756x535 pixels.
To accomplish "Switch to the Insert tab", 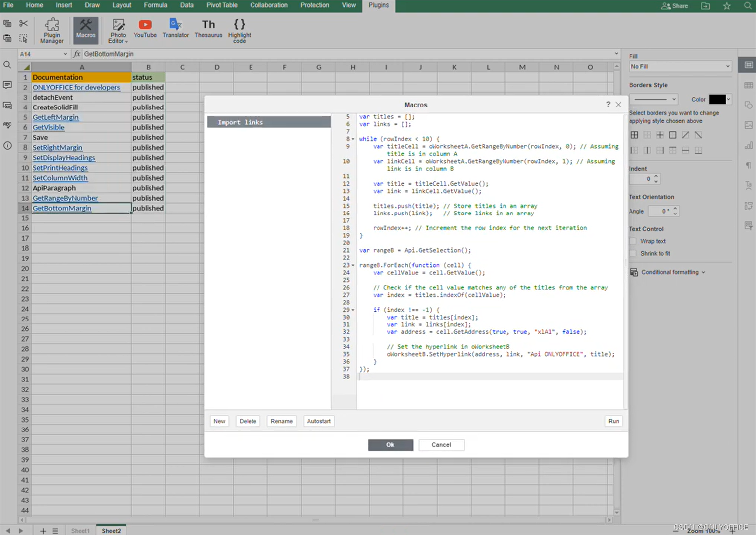I will (64, 5).
